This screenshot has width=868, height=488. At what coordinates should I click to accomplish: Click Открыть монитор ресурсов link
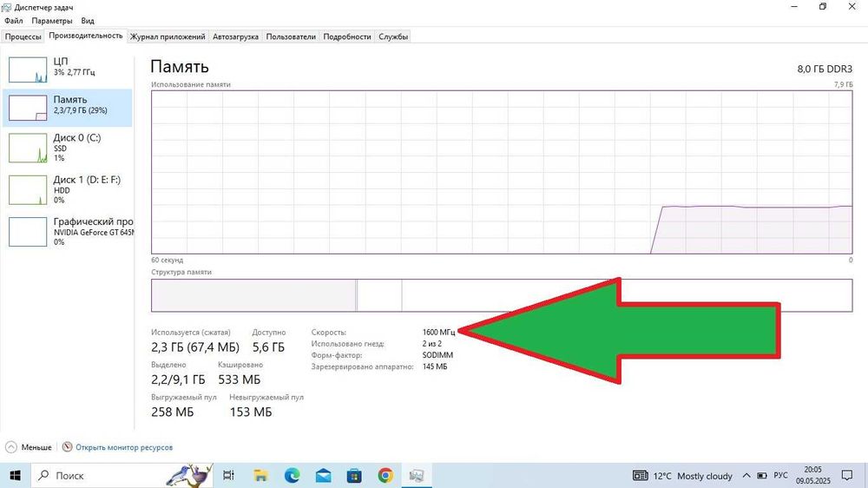[124, 447]
